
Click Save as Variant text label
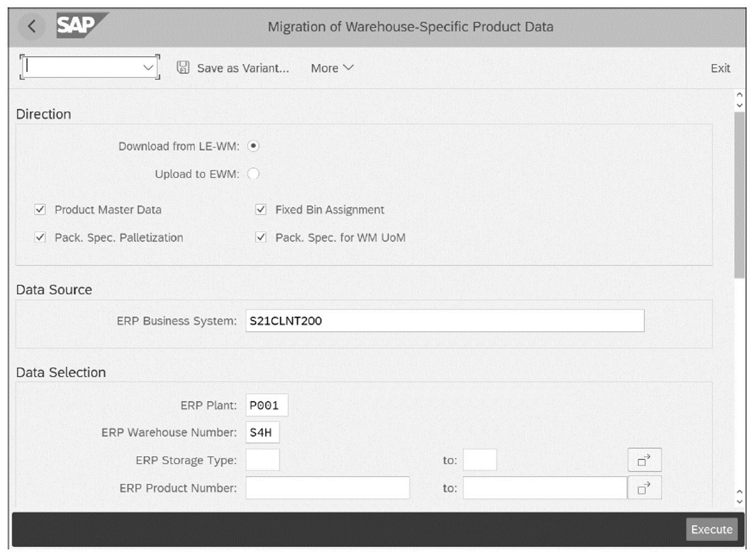(241, 68)
